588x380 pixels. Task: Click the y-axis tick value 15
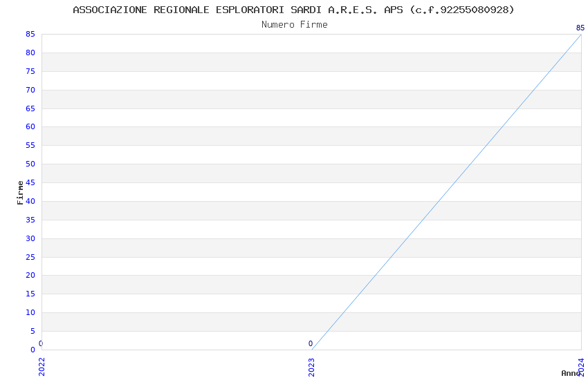(x=30, y=294)
